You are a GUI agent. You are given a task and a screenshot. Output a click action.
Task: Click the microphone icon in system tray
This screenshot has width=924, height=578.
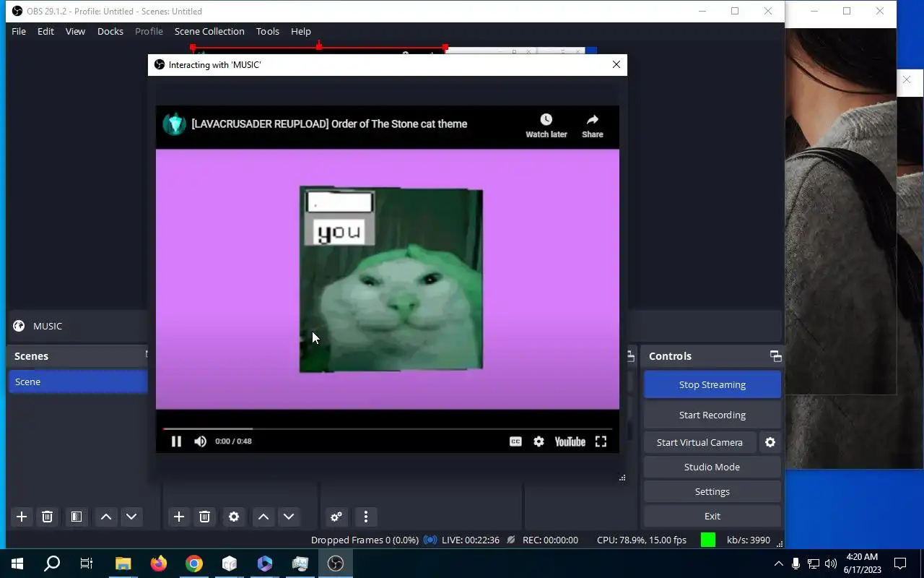tap(796, 564)
